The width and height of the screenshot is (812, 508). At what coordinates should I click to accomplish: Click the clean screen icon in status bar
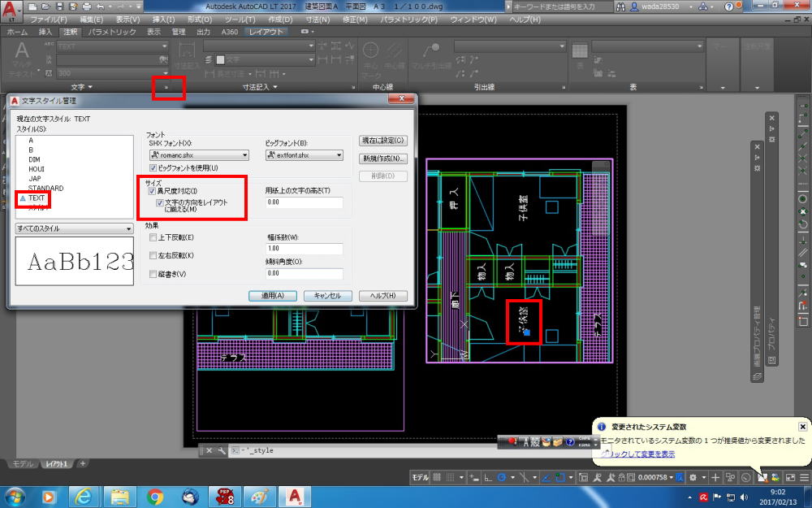point(790,477)
